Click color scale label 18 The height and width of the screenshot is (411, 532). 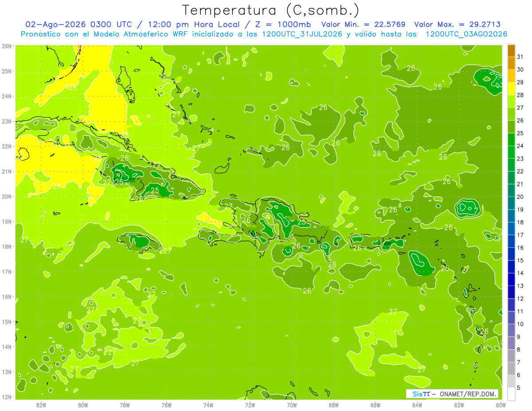coord(520,222)
